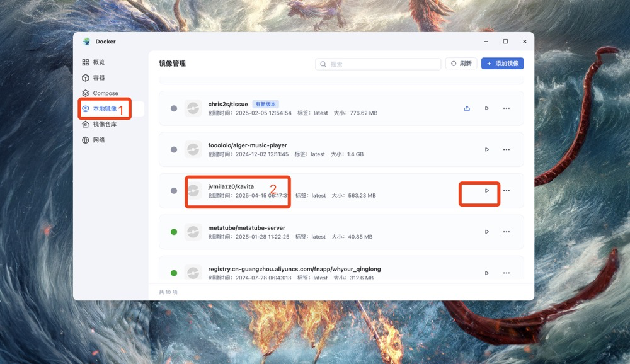Select the jvmilazz0/kavita image name
Viewport: 630px width, 364px height.
pos(231,186)
